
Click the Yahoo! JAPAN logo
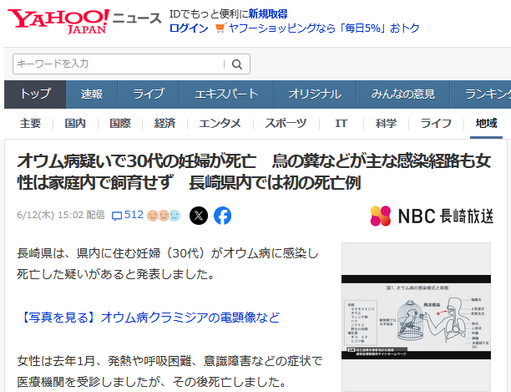(x=58, y=21)
